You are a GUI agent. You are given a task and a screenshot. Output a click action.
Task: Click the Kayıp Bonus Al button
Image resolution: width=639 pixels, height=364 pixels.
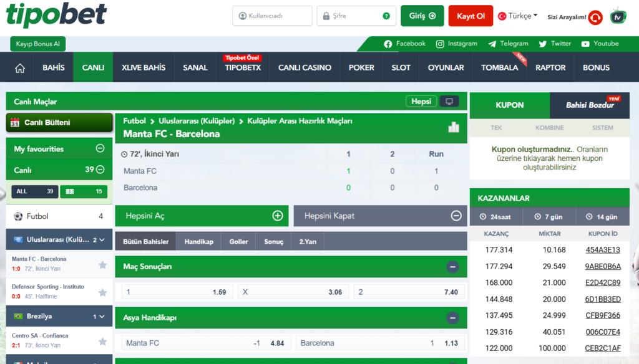(38, 44)
